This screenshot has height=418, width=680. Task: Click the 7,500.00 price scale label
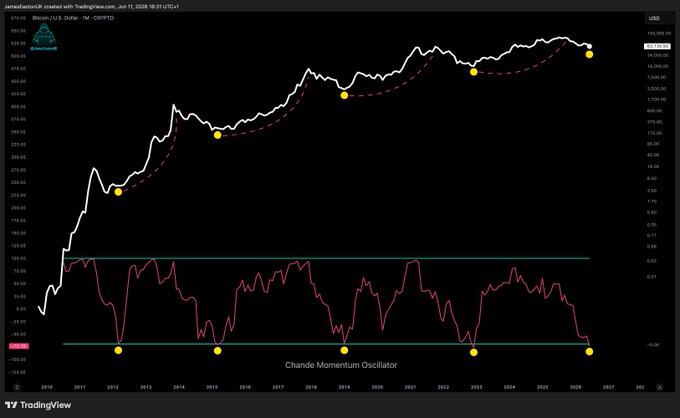pos(659,77)
